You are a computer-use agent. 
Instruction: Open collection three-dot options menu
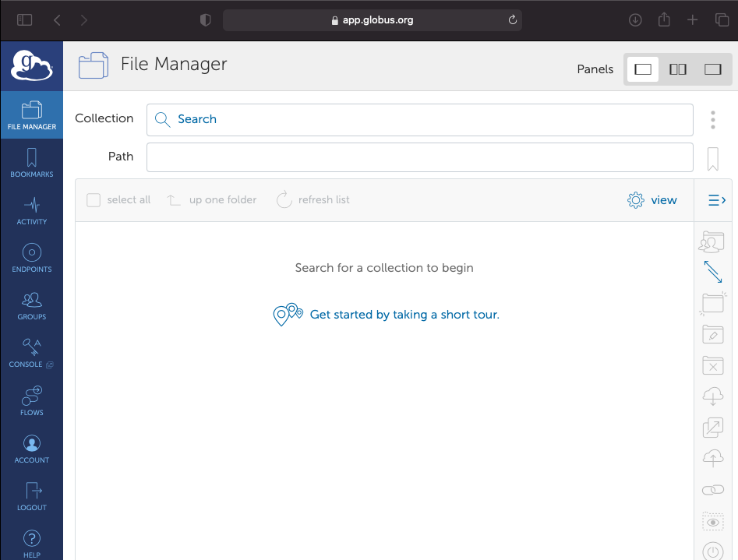pos(712,119)
